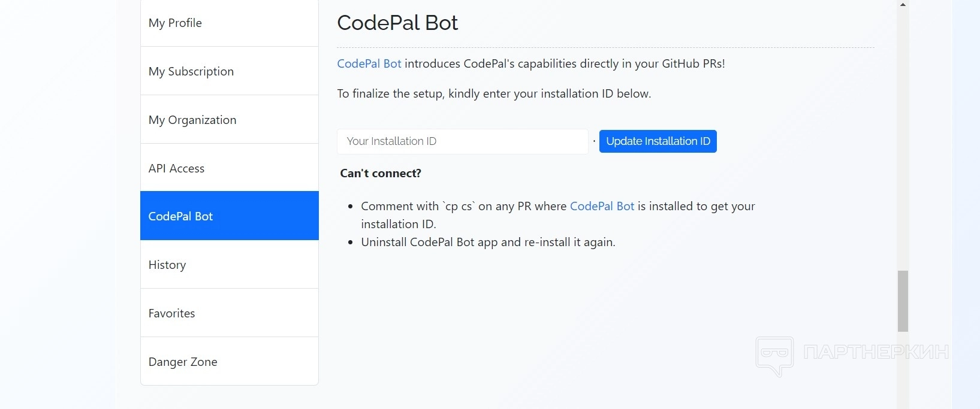This screenshot has height=409, width=980.
Task: Navigate to Danger Zone
Action: coord(229,362)
